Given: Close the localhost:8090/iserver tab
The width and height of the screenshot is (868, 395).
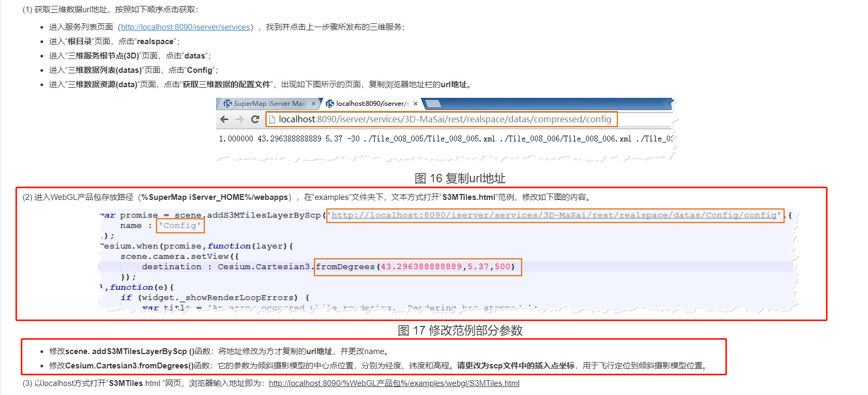Looking at the screenshot, I should point(416,104).
